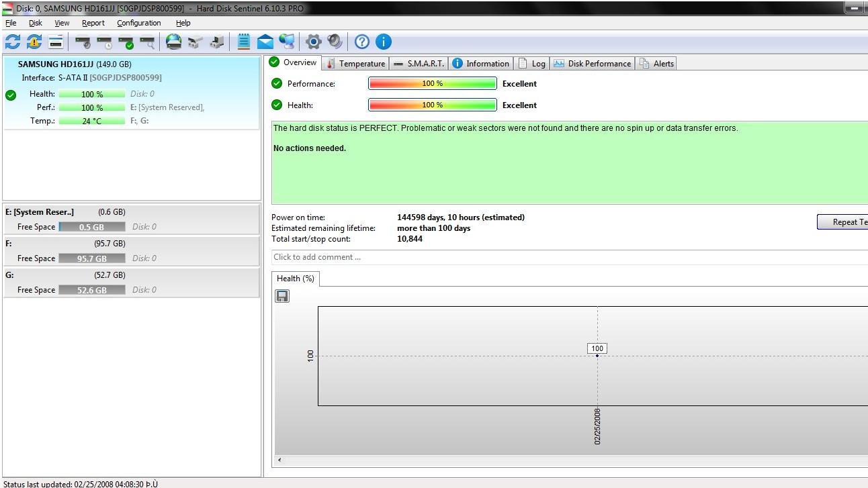The image size is (868, 488).
Task: Open settings with the gear icon
Action: click(314, 42)
